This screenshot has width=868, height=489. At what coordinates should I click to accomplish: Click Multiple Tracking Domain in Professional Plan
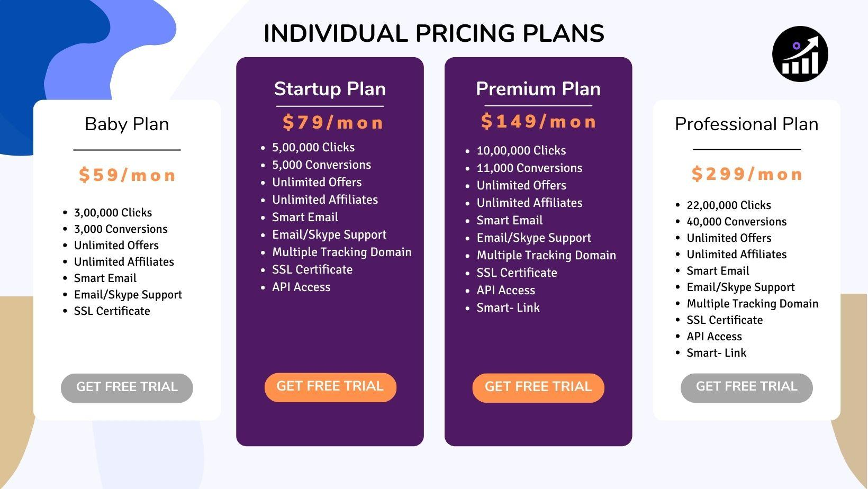[x=753, y=304]
